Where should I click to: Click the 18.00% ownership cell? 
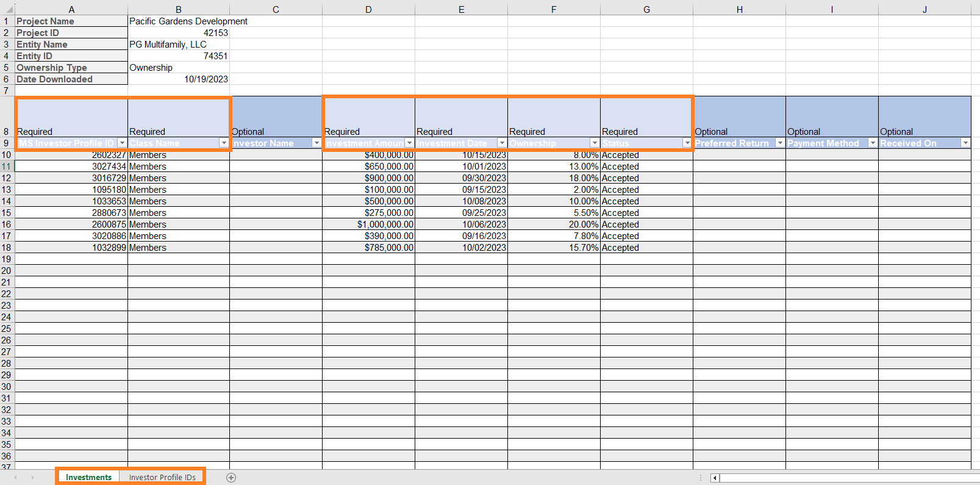554,178
